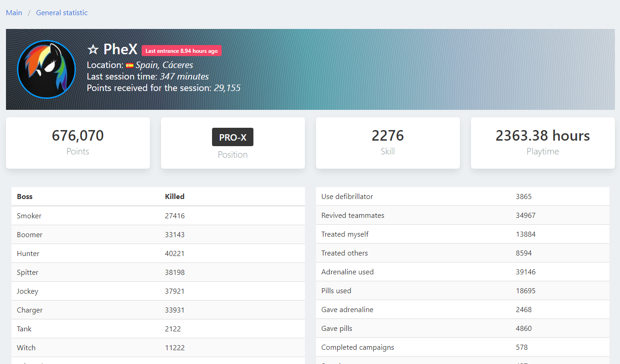Click the PheX player name
This screenshot has height=364, width=620.
coord(120,49)
